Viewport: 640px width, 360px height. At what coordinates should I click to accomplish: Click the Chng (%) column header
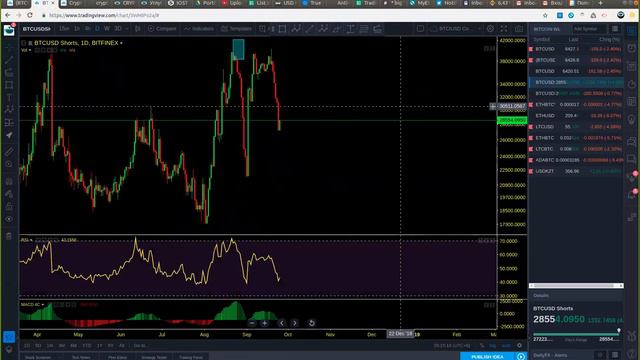coord(610,40)
